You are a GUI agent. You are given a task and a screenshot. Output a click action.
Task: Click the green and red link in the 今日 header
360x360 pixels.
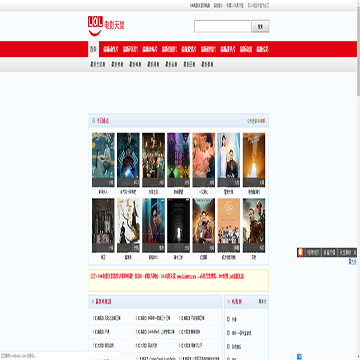click(256, 121)
